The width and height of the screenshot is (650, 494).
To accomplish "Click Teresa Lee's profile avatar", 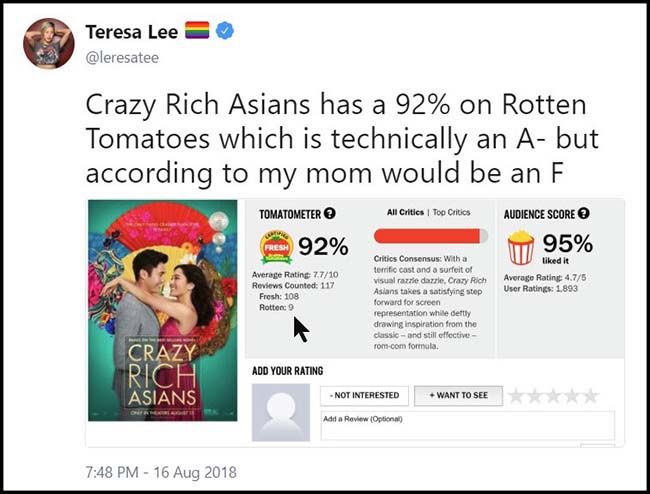I will coord(48,43).
